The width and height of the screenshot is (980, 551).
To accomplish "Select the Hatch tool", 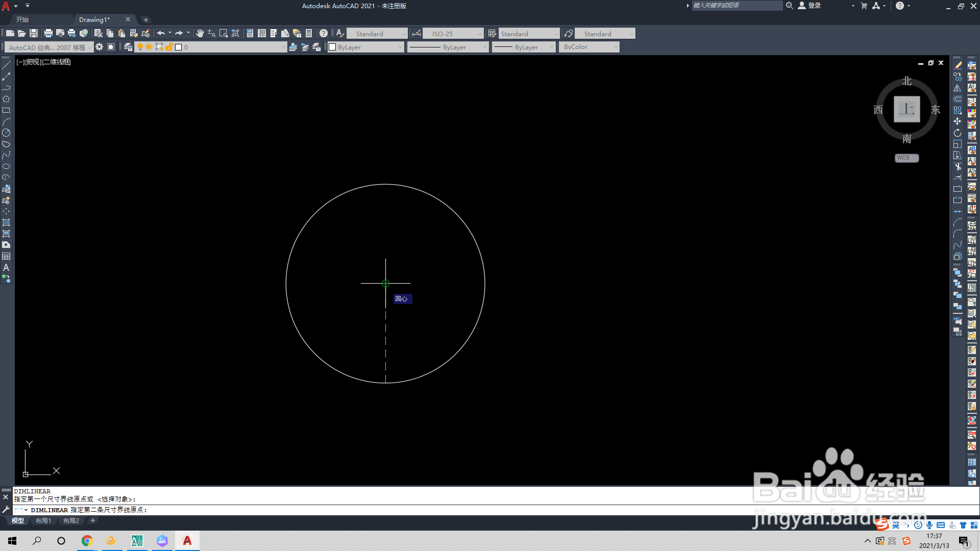I will tap(6, 222).
